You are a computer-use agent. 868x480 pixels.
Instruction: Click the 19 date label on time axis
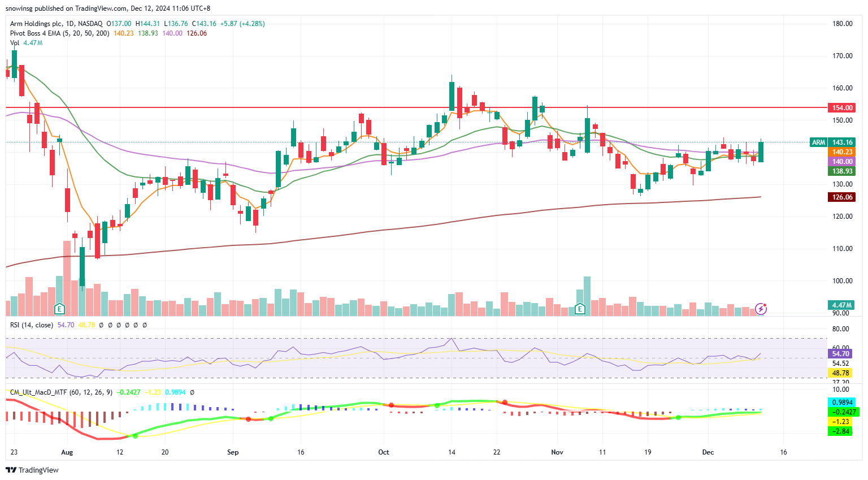tap(648, 452)
